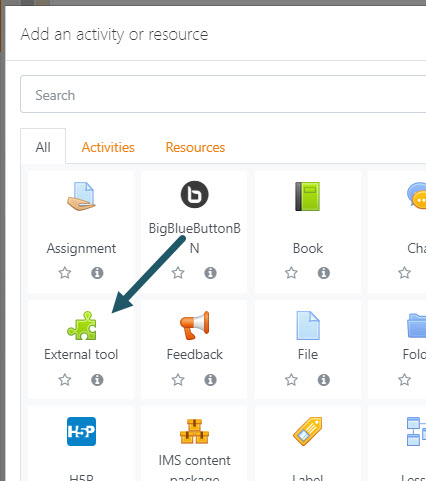The width and height of the screenshot is (426, 481).
Task: Click the Assignment label text
Action: pyautogui.click(x=81, y=248)
